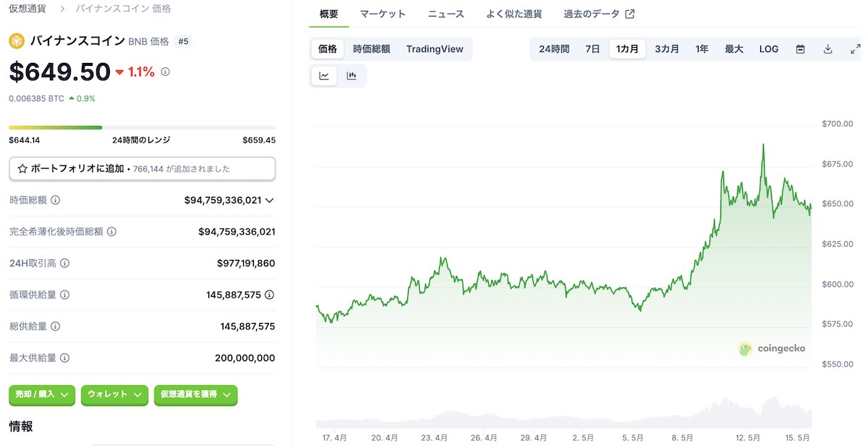This screenshot has width=868, height=446.
Task: Click the 24時間のレンジ price range bar
Action: [x=142, y=127]
